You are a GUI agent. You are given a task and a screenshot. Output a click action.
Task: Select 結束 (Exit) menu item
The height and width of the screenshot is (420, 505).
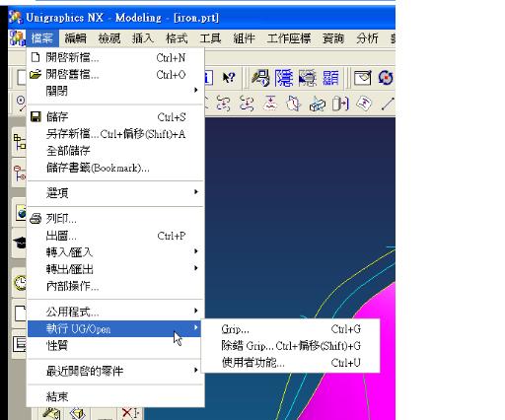tap(115, 397)
